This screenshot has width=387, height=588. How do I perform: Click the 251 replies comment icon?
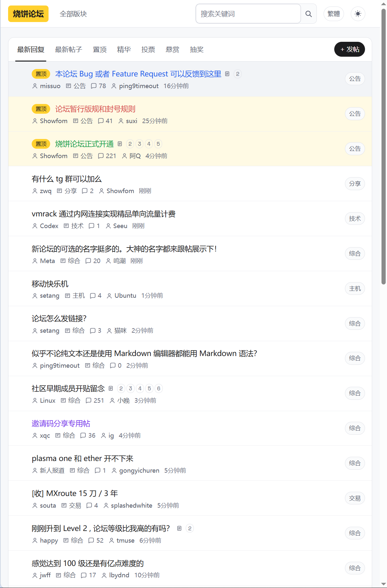point(89,400)
